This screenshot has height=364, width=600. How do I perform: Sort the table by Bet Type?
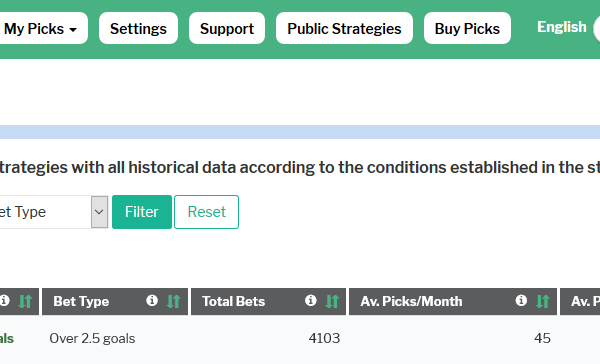coord(174,302)
